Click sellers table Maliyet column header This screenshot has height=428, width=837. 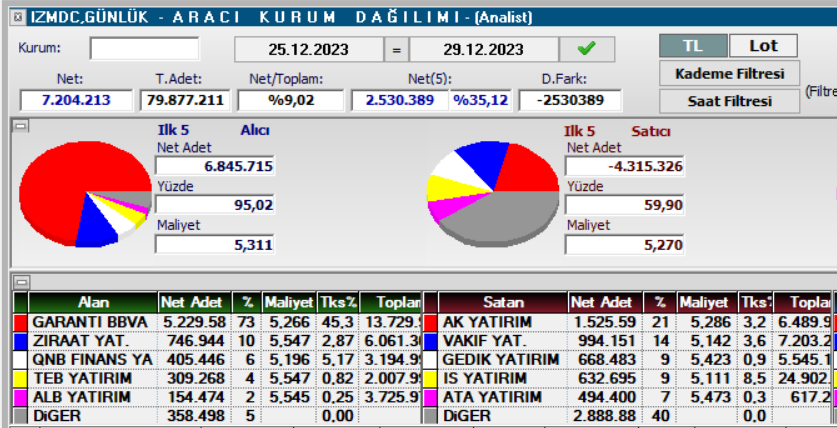pos(707,303)
